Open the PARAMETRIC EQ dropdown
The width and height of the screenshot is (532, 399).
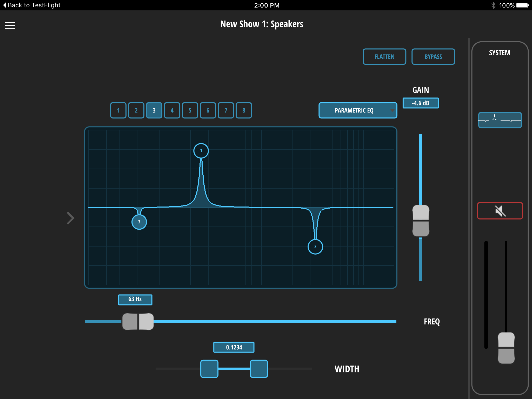pos(358,110)
